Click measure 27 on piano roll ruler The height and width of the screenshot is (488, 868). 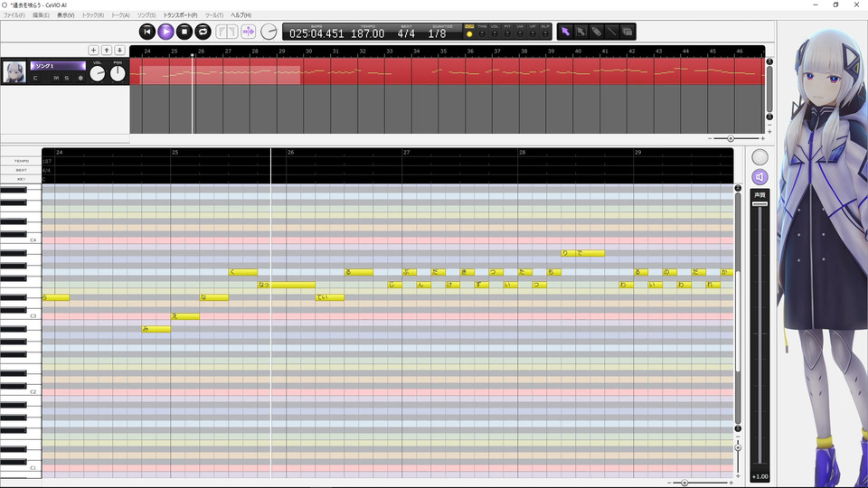[406, 152]
